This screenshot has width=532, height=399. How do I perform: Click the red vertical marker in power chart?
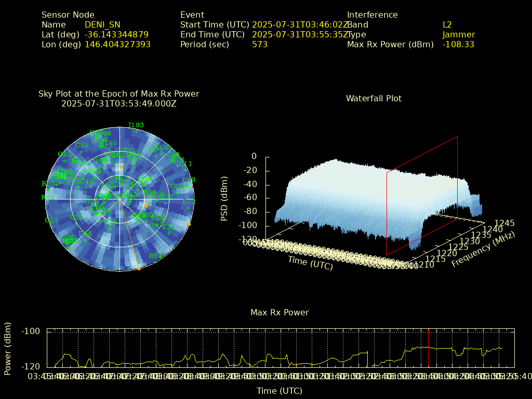coord(428,348)
